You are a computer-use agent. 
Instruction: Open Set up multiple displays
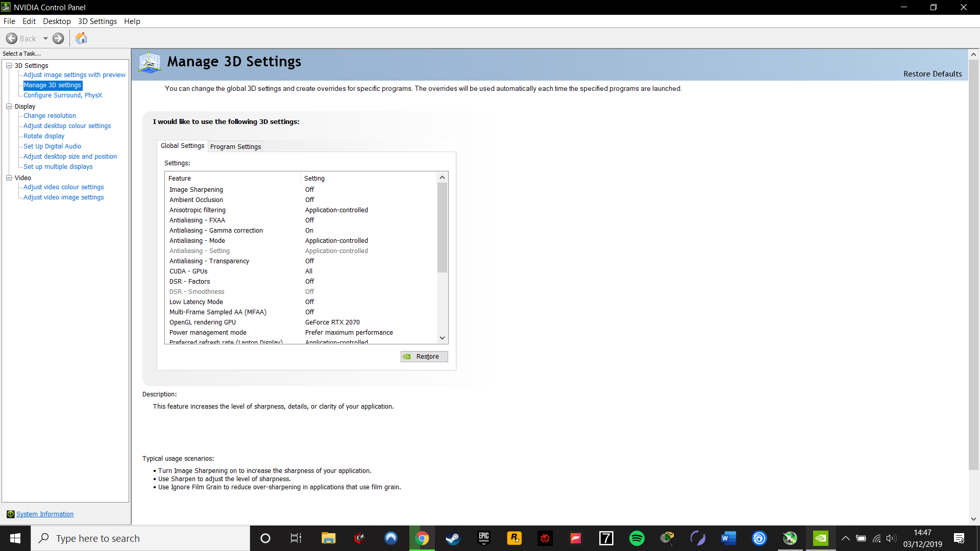pyautogui.click(x=58, y=167)
